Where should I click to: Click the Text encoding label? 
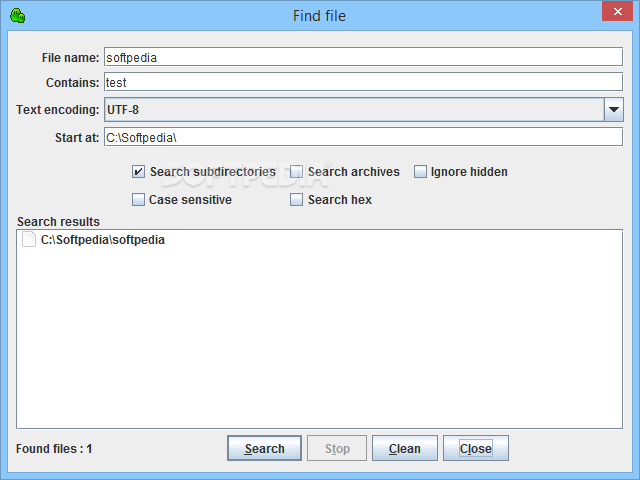[58, 109]
